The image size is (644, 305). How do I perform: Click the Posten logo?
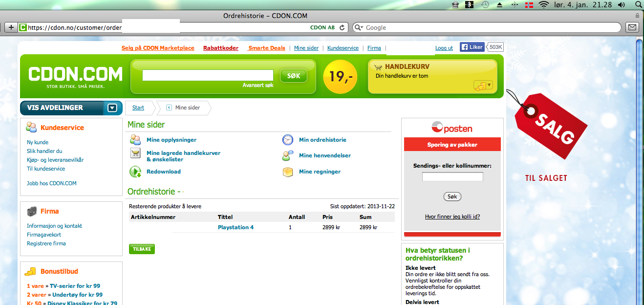(452, 128)
